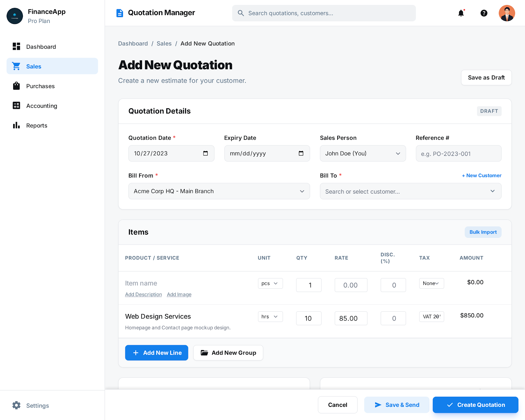525x420 pixels.
Task: Focus the Reference # input field
Action: pos(458,154)
